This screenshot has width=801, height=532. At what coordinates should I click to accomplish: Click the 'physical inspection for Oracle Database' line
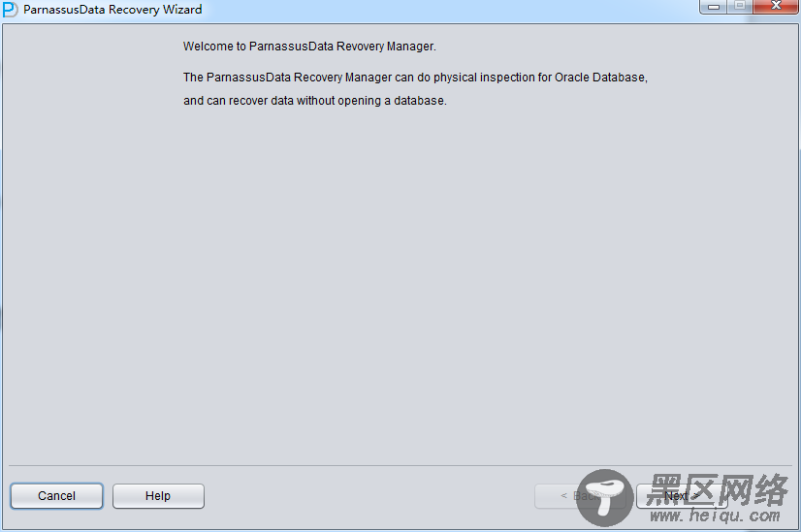coord(415,78)
